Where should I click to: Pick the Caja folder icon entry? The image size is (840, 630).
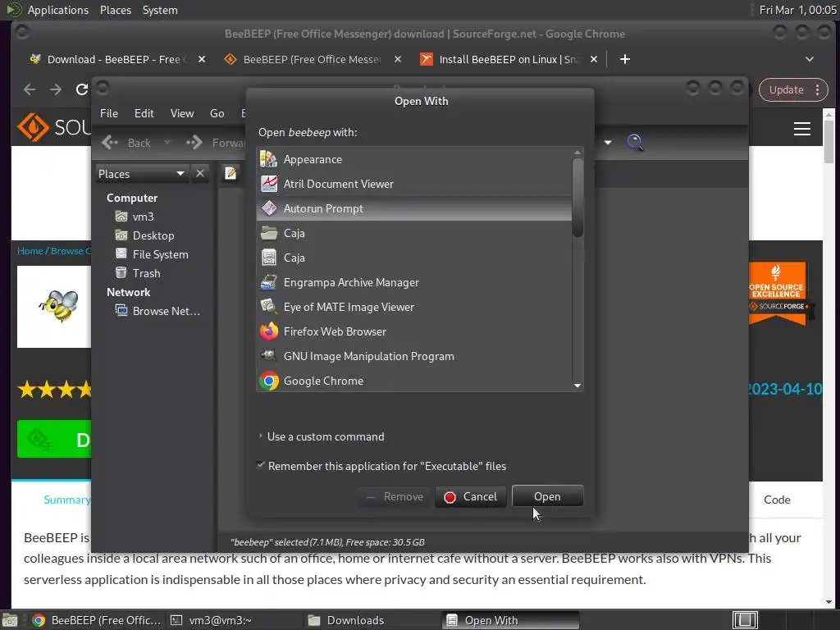pyautogui.click(x=414, y=233)
